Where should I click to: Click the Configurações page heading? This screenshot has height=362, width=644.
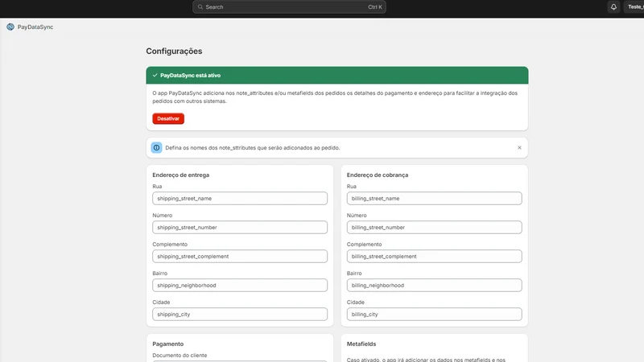pos(174,51)
